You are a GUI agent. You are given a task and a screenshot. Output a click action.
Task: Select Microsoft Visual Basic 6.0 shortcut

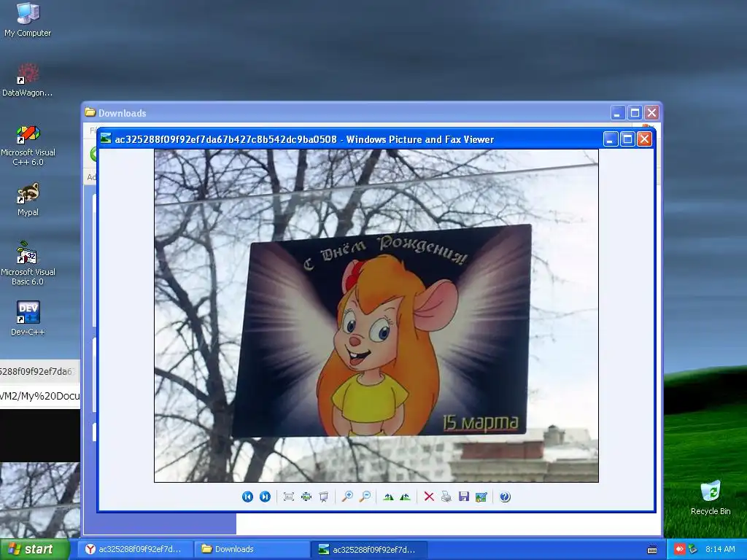point(28,263)
